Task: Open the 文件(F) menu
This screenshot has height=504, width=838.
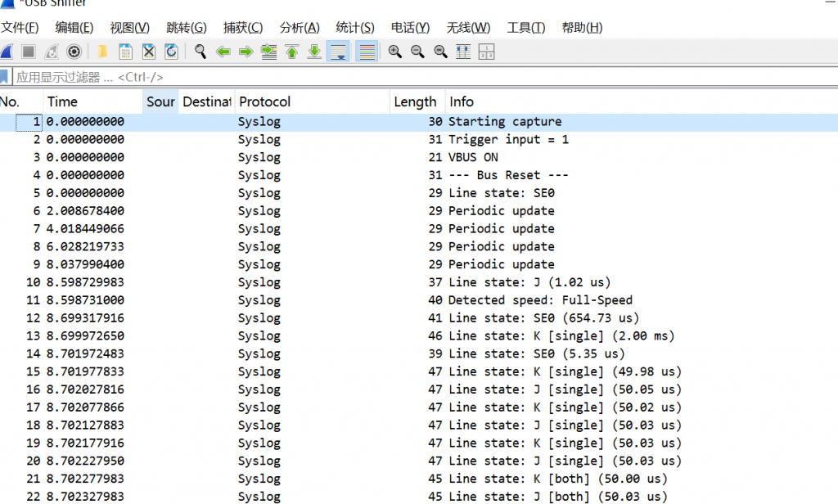Action: coord(20,28)
